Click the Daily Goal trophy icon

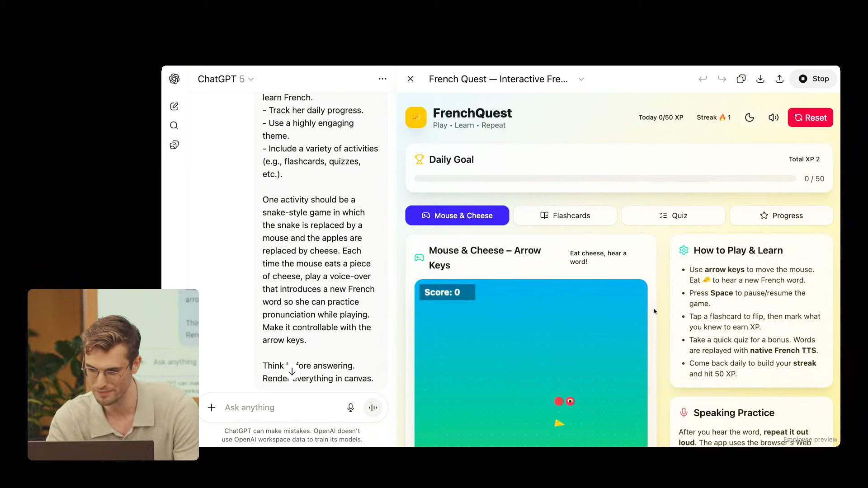pyautogui.click(x=419, y=160)
